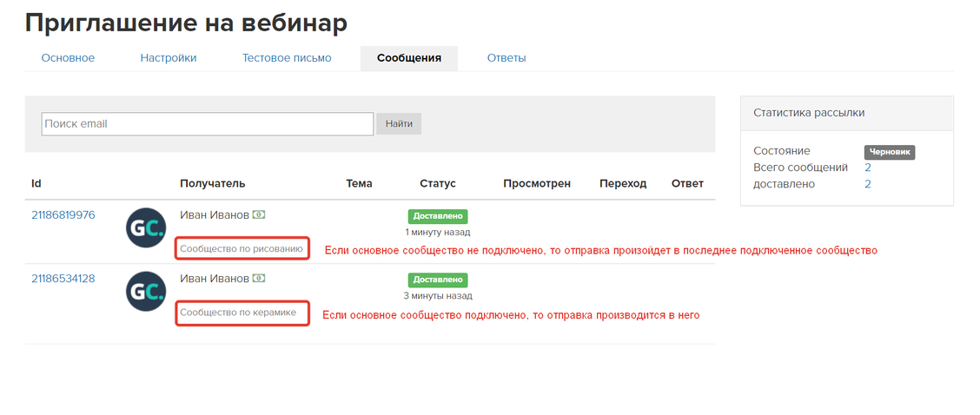This screenshot has height=415, width=980.
Task: Open message ID 21186819976
Action: point(63,215)
